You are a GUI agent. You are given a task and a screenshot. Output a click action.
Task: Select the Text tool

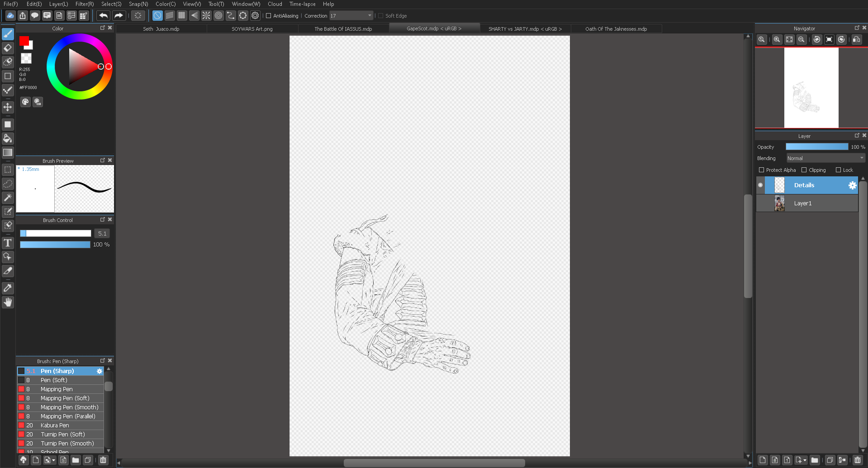click(8, 243)
